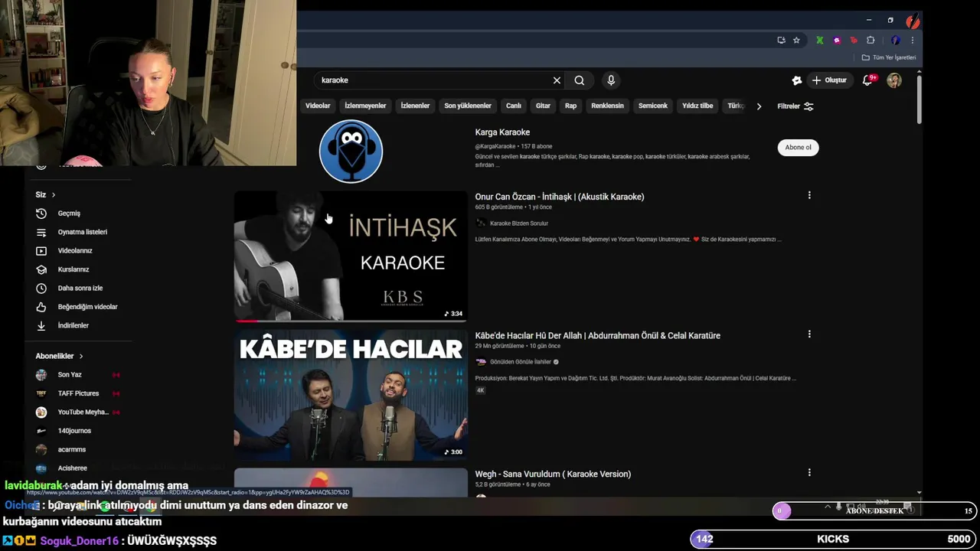Image resolution: width=980 pixels, height=551 pixels.
Task: Open Onur Can Özcan - İntihaşk video title
Action: click(560, 197)
